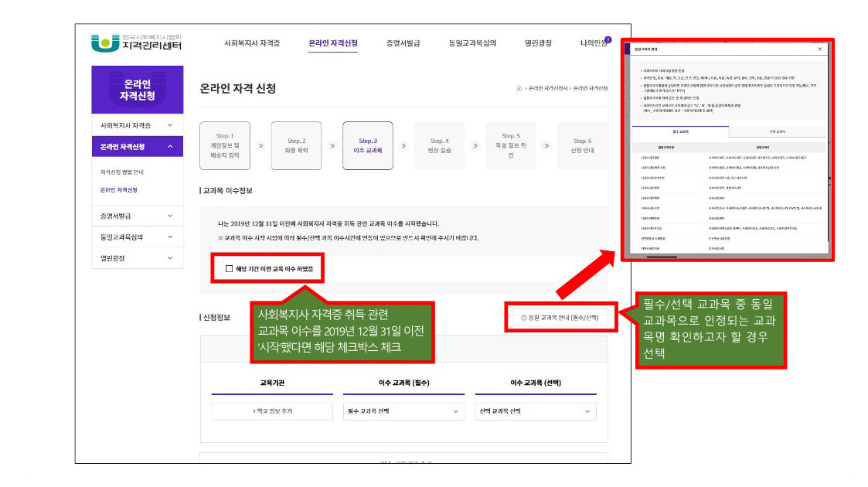The height and width of the screenshot is (487, 868).
Task: Go to 동일교과목심의 in the top navigation
Action: point(472,43)
